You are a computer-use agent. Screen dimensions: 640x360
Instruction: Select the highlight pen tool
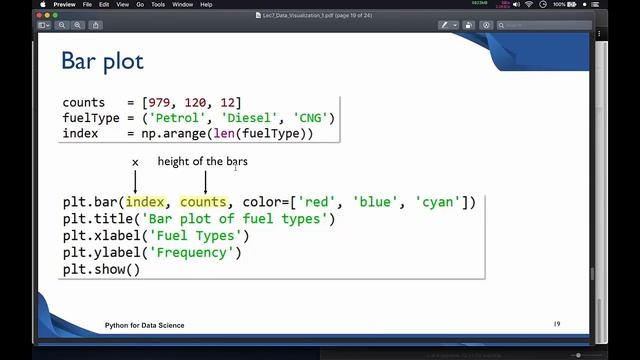[x=444, y=25]
